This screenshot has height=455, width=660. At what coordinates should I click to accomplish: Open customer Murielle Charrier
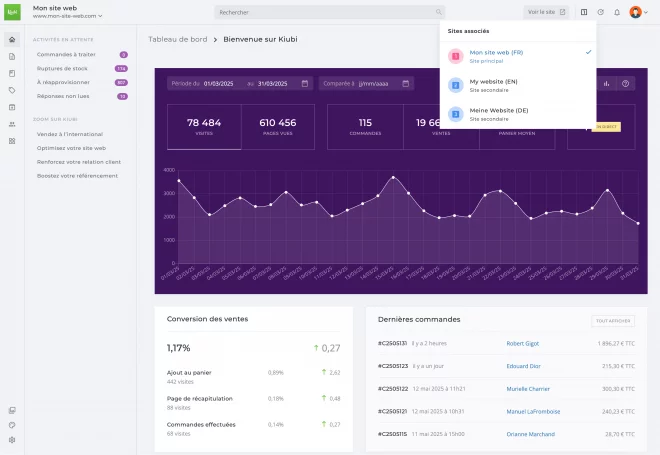coord(528,389)
